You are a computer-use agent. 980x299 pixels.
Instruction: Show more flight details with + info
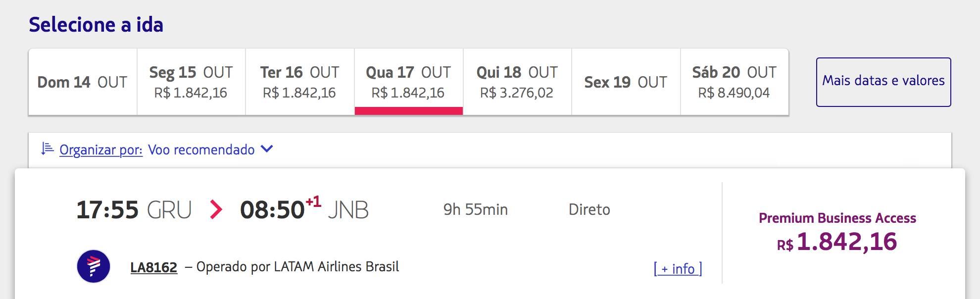(678, 268)
